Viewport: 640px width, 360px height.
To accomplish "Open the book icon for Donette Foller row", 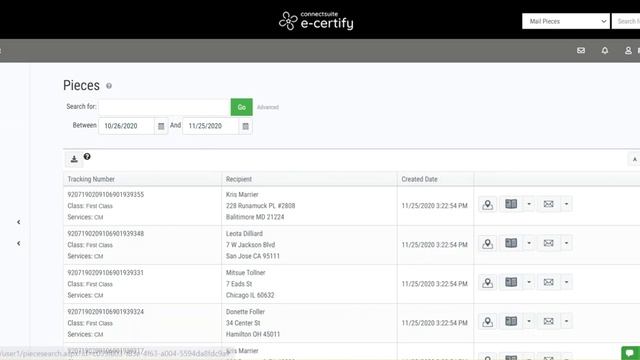I will [511, 322].
